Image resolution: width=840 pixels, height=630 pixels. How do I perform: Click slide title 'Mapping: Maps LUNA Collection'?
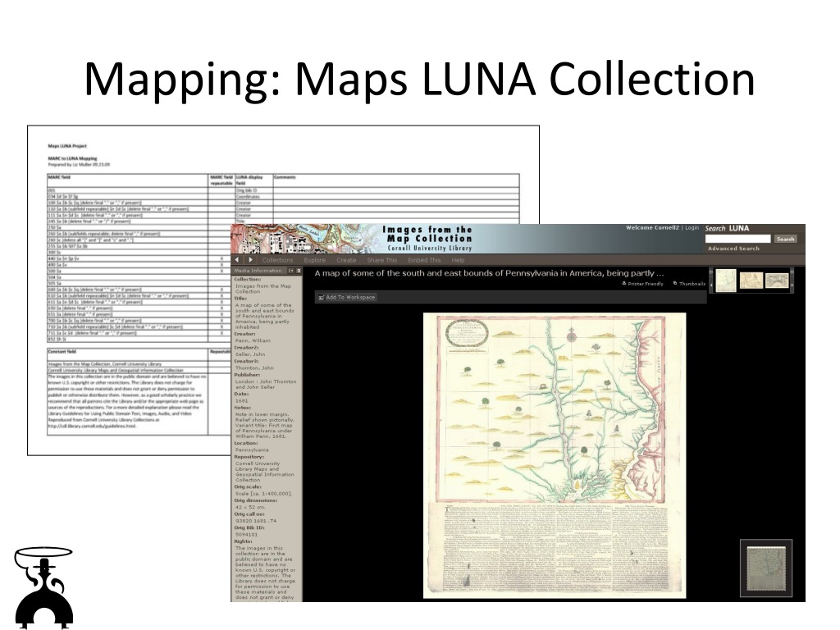coord(419,80)
